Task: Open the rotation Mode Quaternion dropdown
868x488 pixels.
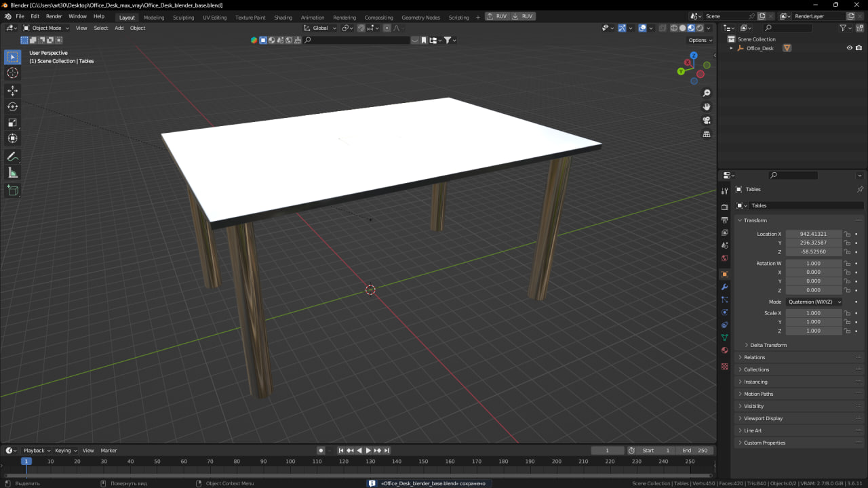Action: pos(814,302)
